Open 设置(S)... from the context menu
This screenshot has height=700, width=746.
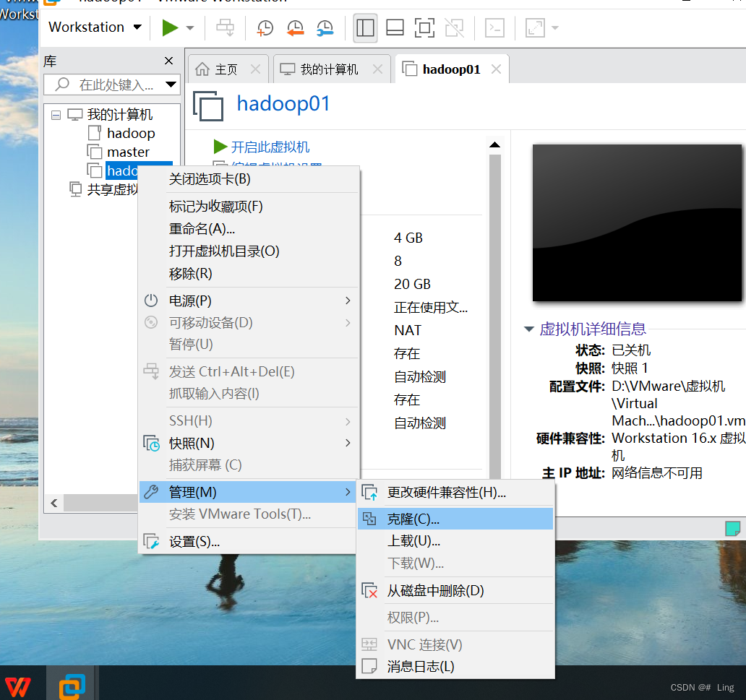tap(249, 542)
